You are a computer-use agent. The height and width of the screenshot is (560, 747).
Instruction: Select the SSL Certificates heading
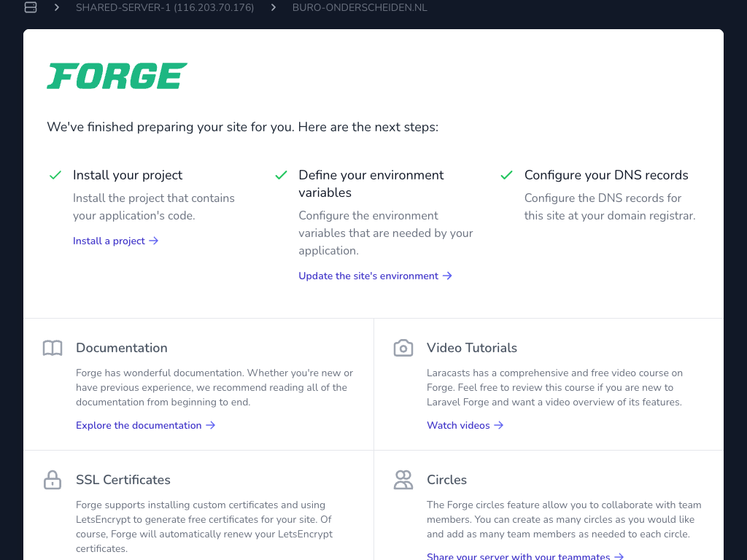click(x=123, y=480)
